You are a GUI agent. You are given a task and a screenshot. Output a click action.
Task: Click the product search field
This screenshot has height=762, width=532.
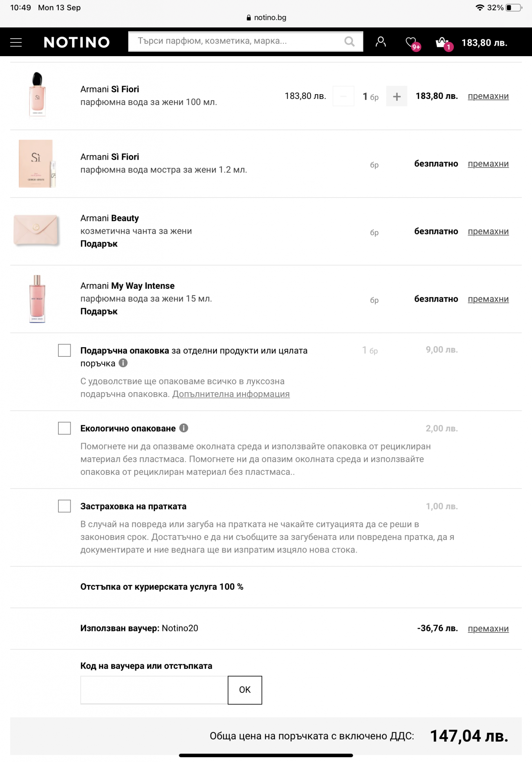238,41
